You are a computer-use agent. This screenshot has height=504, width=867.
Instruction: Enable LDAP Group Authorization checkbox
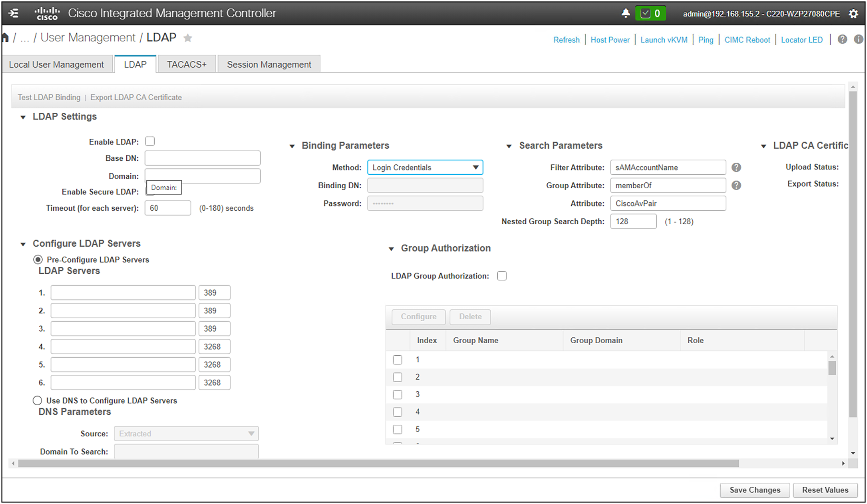(x=502, y=276)
